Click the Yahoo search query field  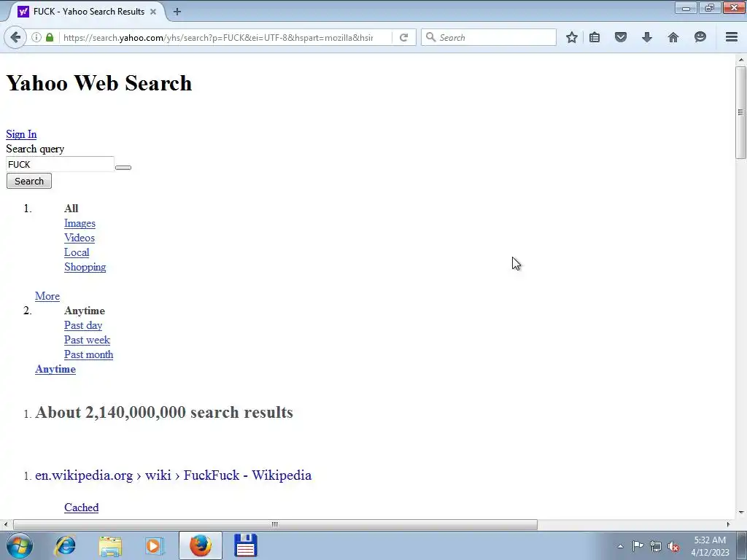[x=60, y=164]
